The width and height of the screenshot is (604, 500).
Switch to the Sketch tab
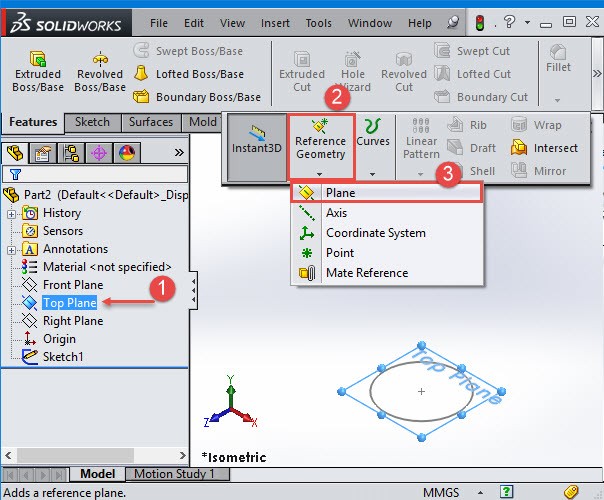(x=92, y=122)
